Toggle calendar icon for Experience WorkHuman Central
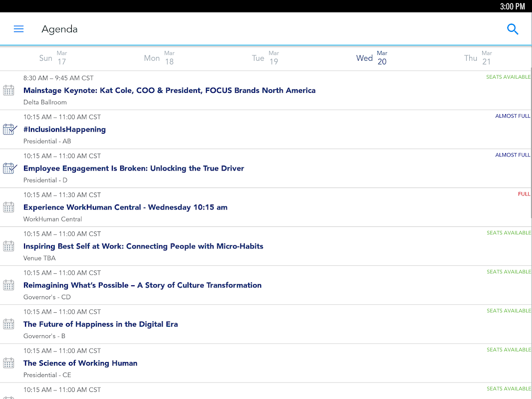Viewport: 532px width, 399px height. tap(8, 207)
